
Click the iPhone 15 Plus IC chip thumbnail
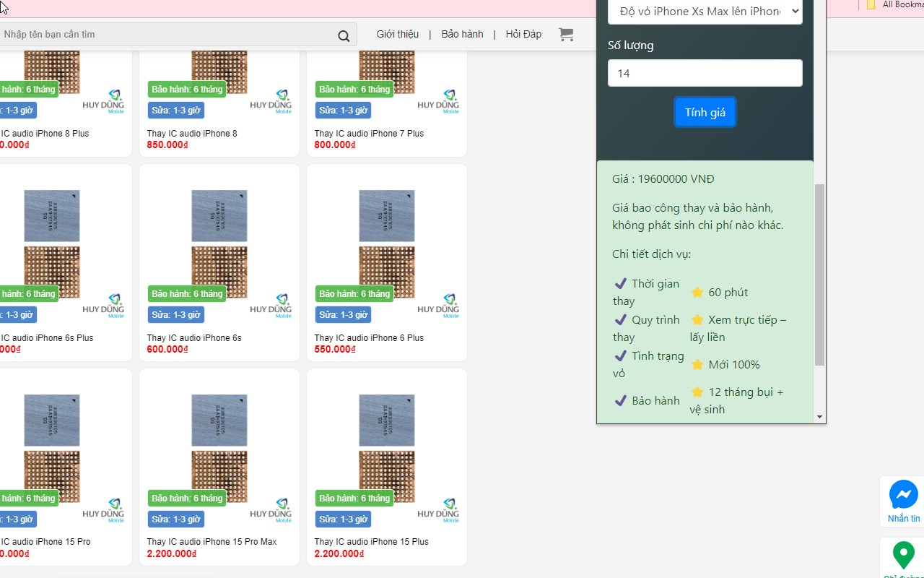387,448
